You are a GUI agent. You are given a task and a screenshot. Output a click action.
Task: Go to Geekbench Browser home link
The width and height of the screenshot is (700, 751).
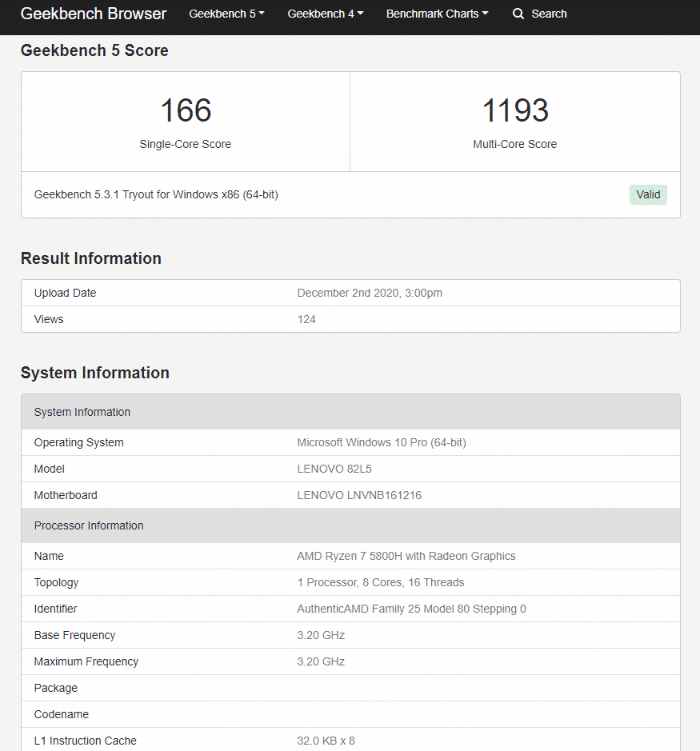pos(94,14)
